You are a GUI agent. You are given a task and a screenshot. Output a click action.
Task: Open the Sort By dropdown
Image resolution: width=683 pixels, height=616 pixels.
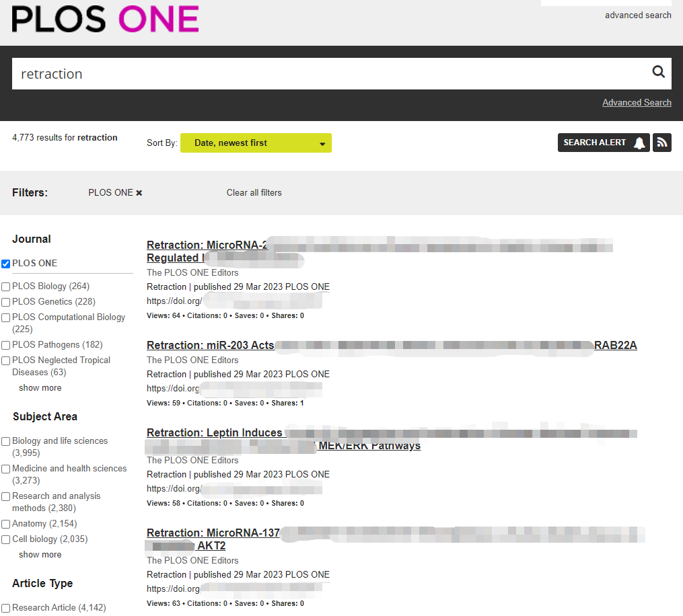[256, 143]
